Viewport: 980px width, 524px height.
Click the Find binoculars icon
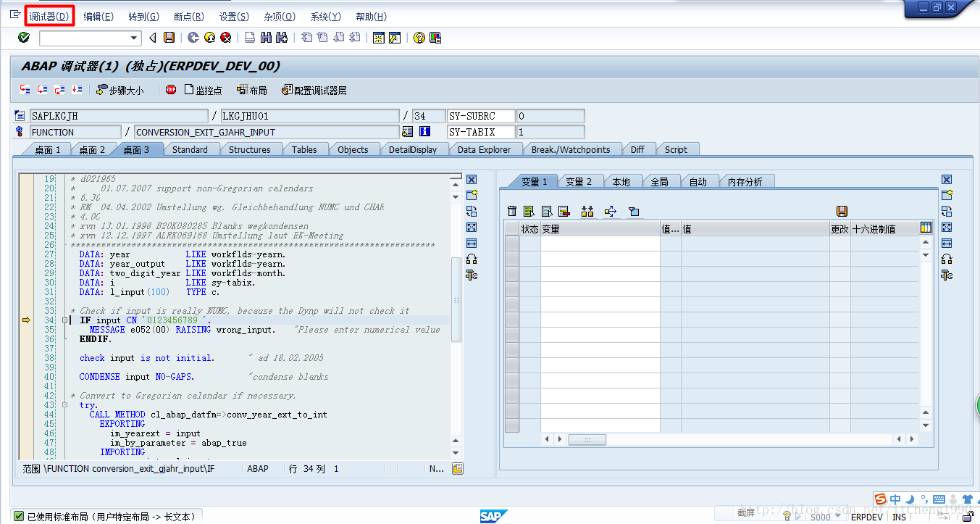pos(266,38)
